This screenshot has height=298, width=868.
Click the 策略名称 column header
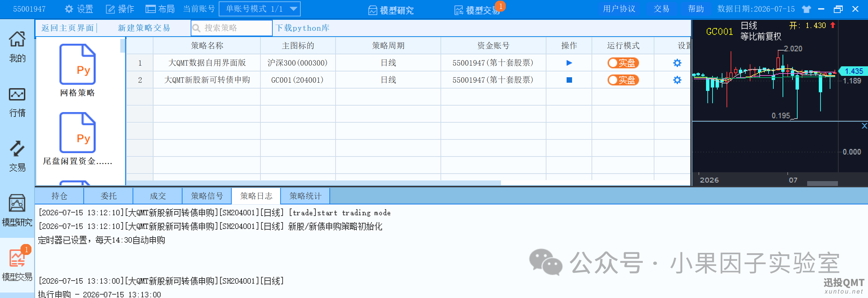(207, 45)
